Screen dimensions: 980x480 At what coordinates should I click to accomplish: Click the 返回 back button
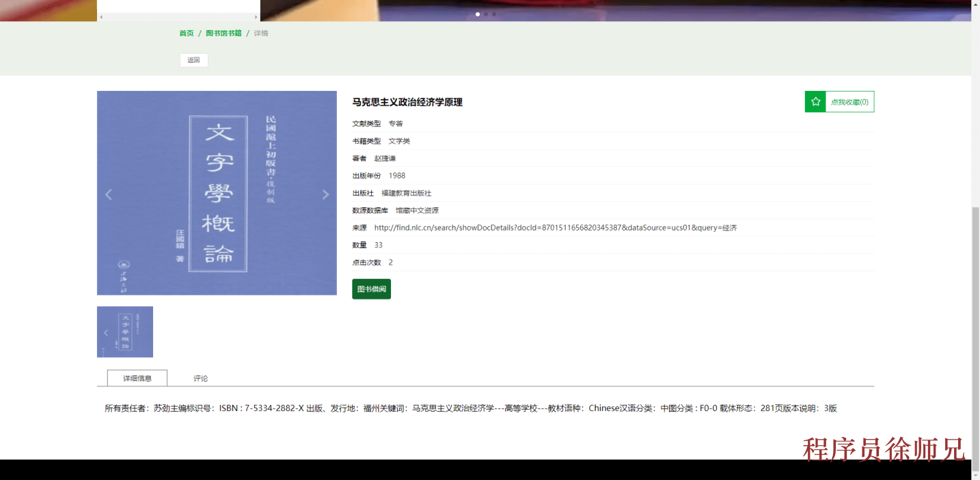tap(193, 59)
